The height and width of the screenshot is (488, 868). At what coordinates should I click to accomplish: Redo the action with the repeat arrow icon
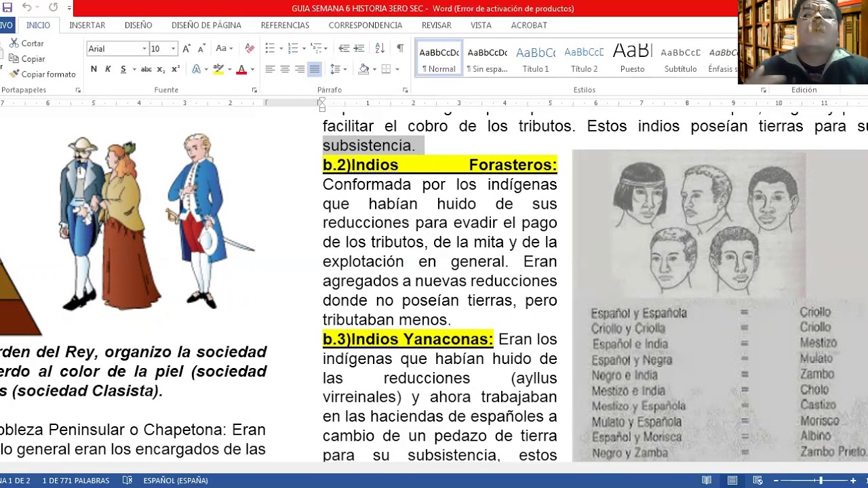(x=54, y=7)
